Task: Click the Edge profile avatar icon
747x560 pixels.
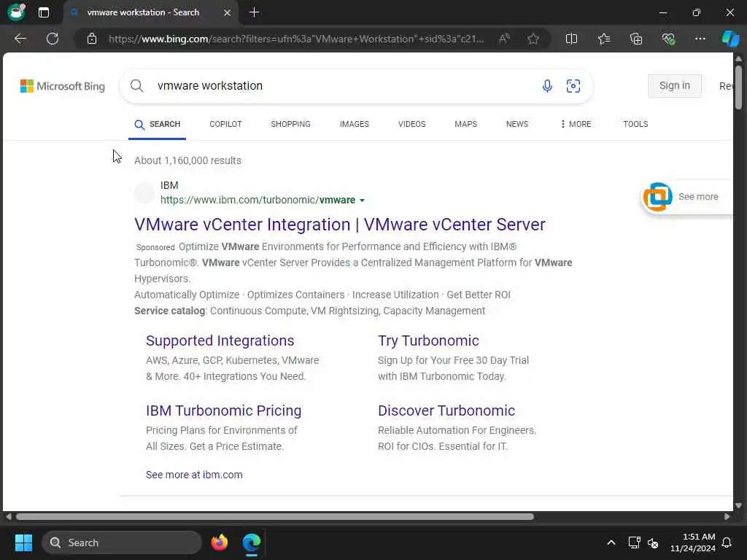Action: 16,12
